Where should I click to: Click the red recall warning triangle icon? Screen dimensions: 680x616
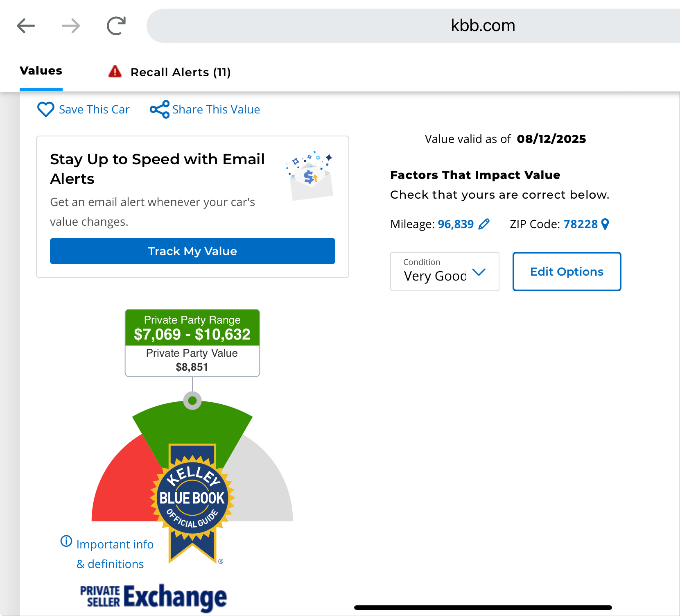pyautogui.click(x=115, y=72)
